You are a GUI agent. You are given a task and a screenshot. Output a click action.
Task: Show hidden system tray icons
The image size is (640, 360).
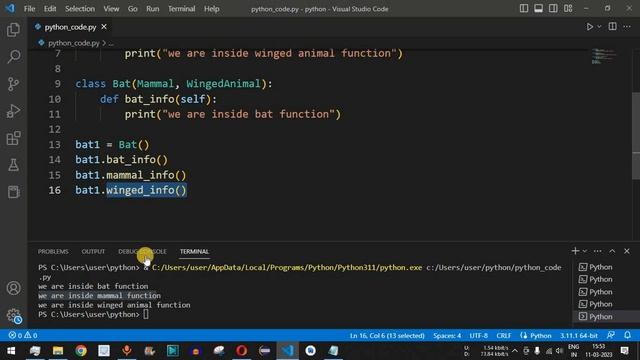[515, 351]
